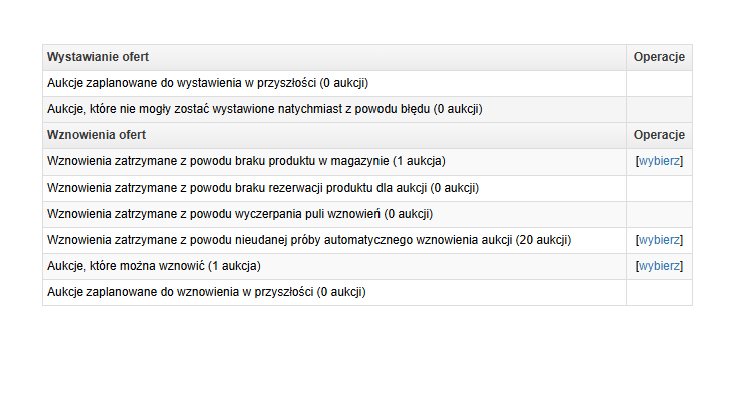Click Operacje header in Wznowienia ofert section
Viewport: 755px width, 417px height.
click(x=659, y=135)
